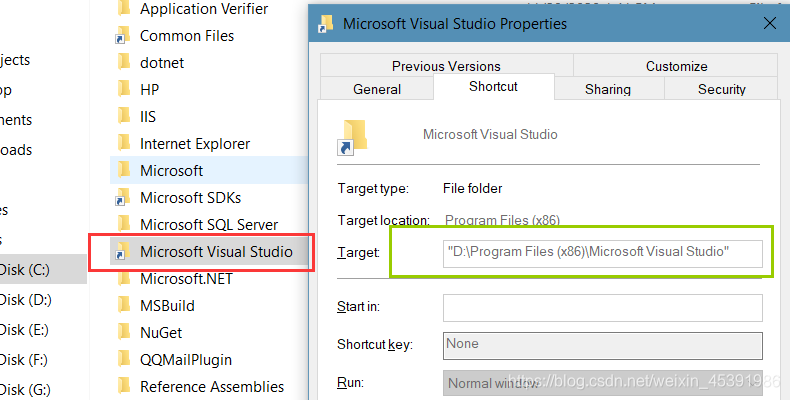This screenshot has height=400, width=790.
Task: Open the Sharing tab
Action: (608, 89)
